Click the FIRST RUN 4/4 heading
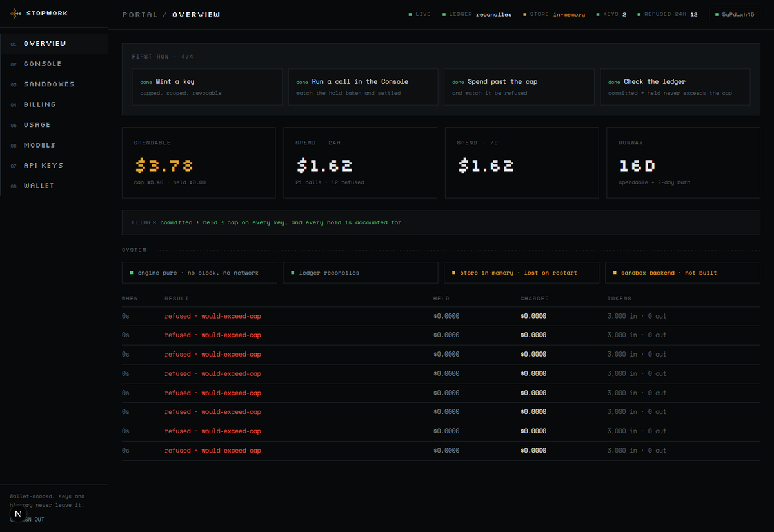Viewport: 774px width, 532px height. [163, 57]
